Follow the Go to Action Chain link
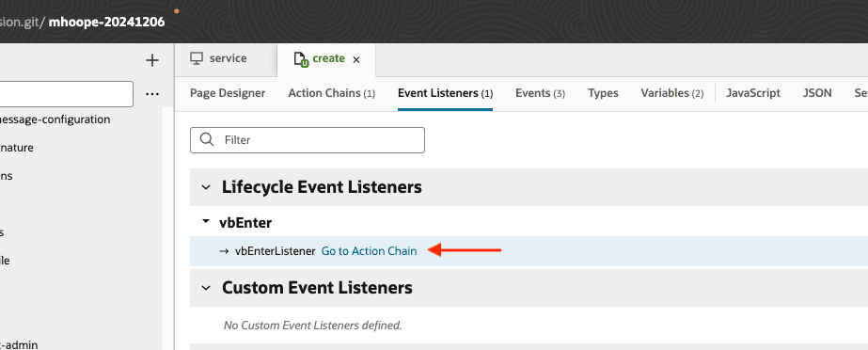Image resolution: width=868 pixels, height=350 pixels. (x=370, y=251)
